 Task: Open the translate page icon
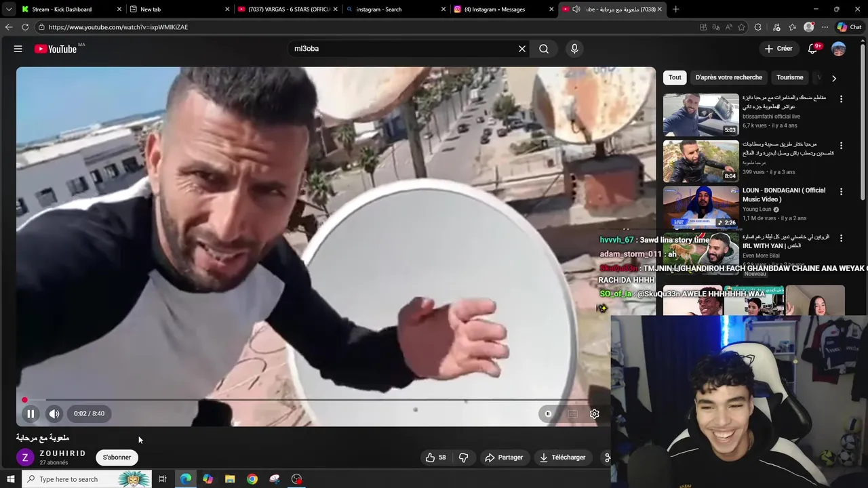click(x=716, y=27)
